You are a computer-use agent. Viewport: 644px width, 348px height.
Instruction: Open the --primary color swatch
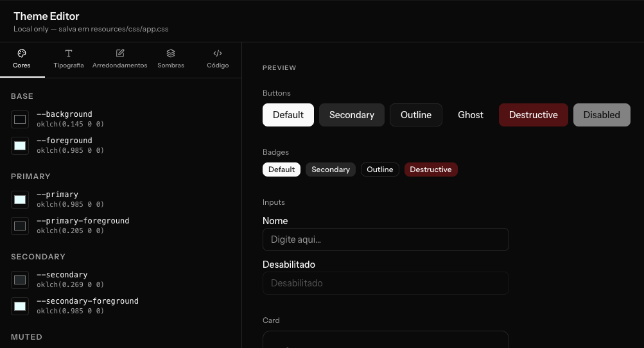(x=20, y=200)
